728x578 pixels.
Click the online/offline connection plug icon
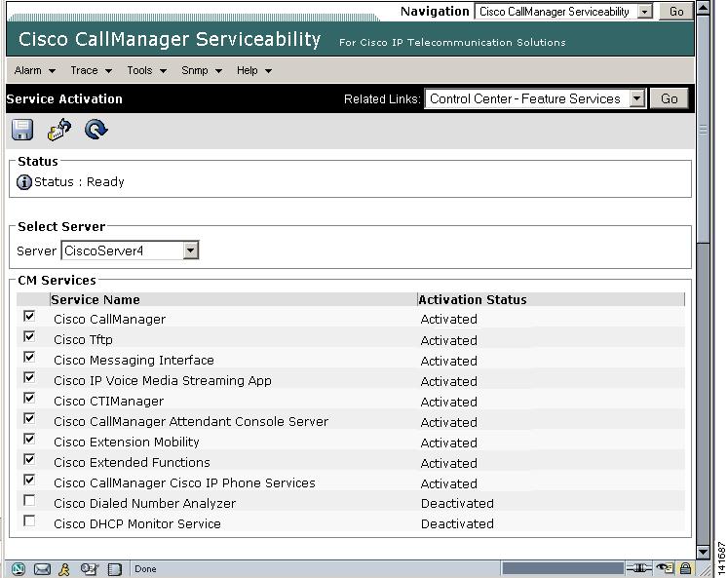point(639,568)
